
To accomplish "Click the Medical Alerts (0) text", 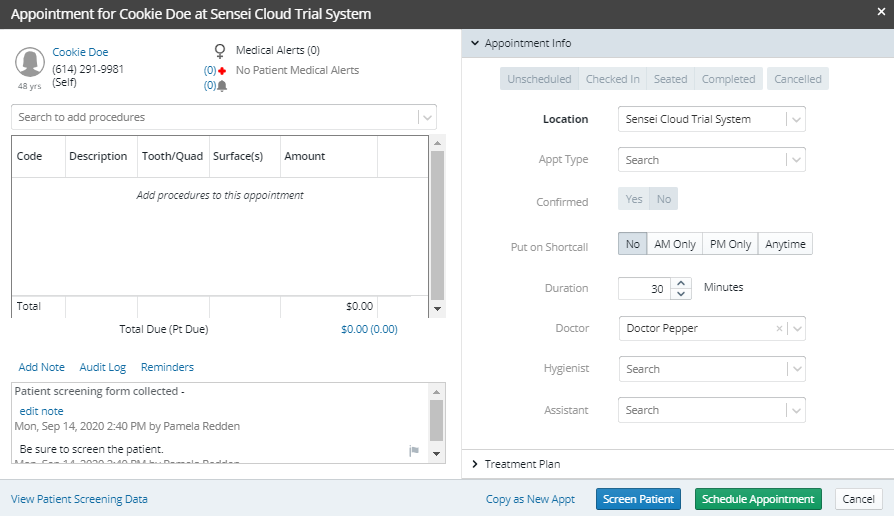I will tap(278, 50).
